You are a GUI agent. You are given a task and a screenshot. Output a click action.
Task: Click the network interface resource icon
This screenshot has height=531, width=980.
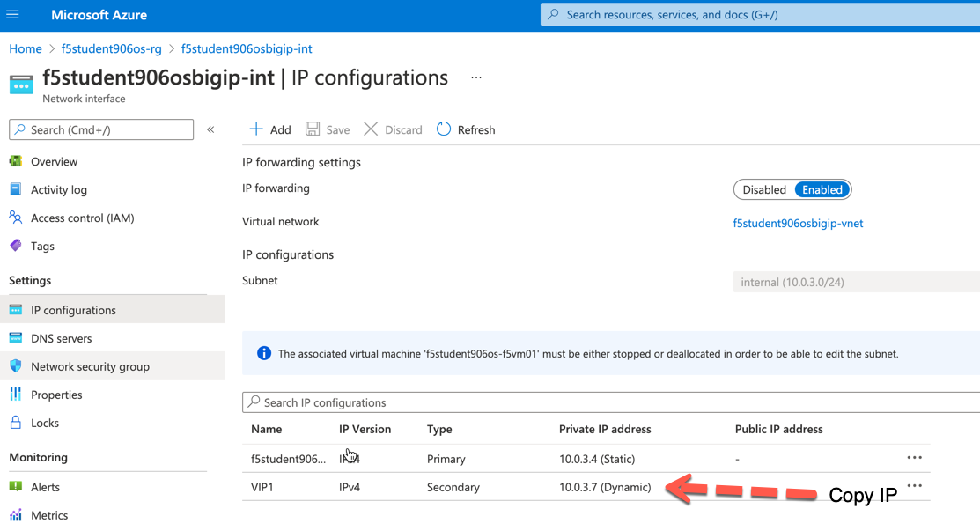pos(20,85)
